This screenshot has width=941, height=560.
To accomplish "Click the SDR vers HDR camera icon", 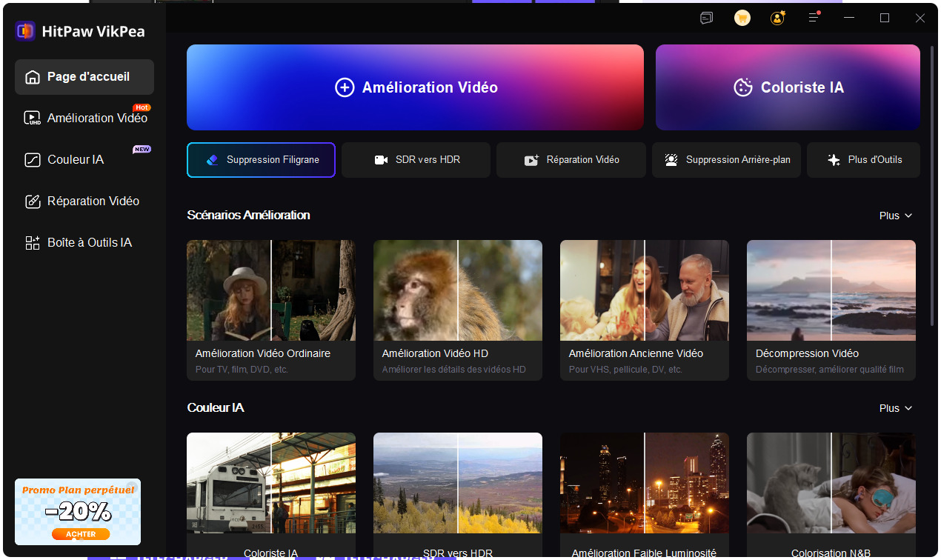I will click(x=381, y=160).
